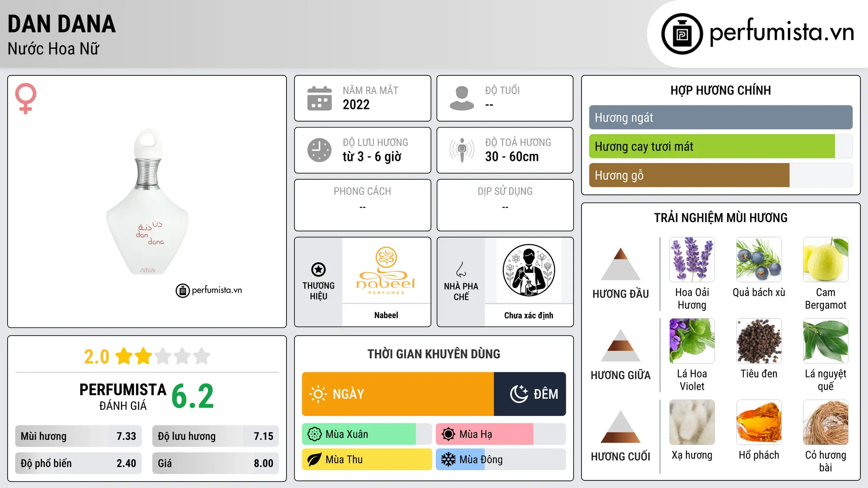Select the Quả bách xù juniper note image
Image resolution: width=868 pixels, height=488 pixels.
[x=759, y=260]
